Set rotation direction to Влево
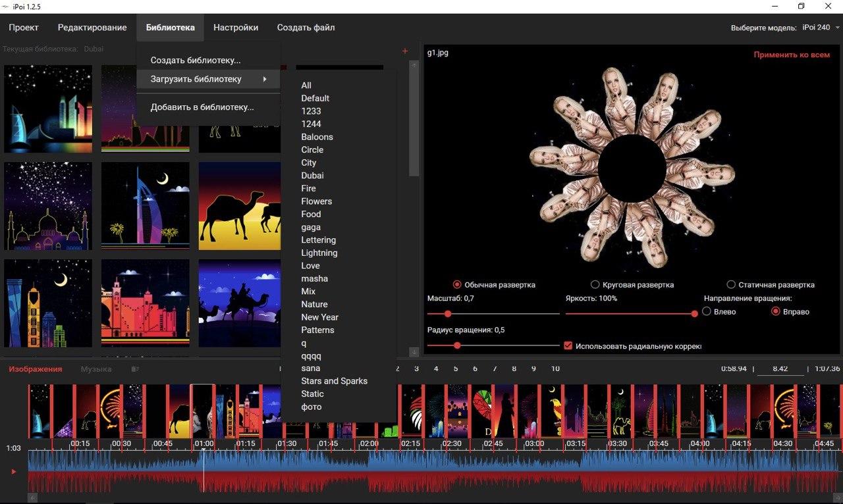The height and width of the screenshot is (504, 843). [x=707, y=311]
